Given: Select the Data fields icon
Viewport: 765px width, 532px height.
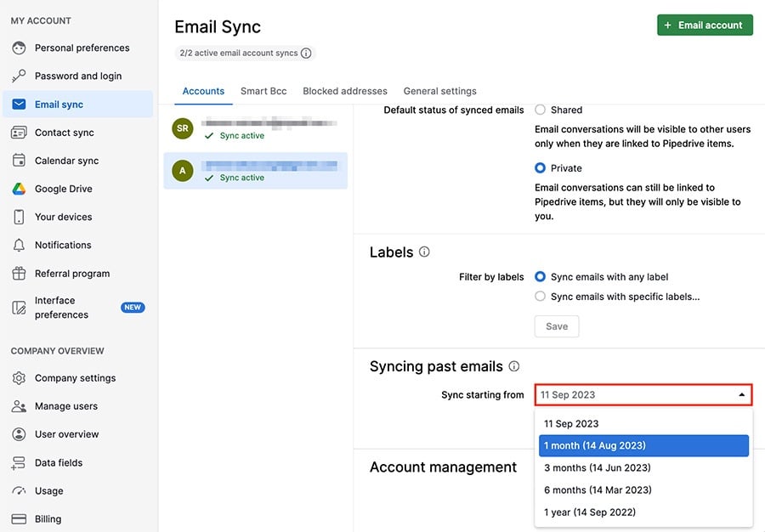Looking at the screenshot, I should point(19,462).
